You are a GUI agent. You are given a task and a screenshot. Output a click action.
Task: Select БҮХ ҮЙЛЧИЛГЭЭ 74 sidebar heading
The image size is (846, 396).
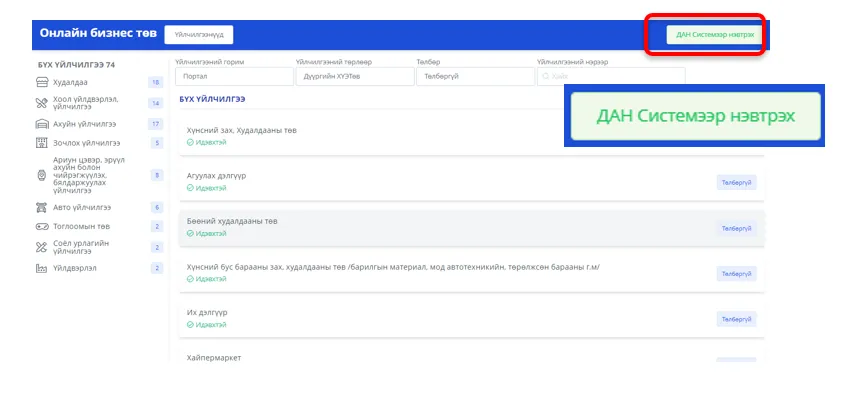(x=76, y=65)
